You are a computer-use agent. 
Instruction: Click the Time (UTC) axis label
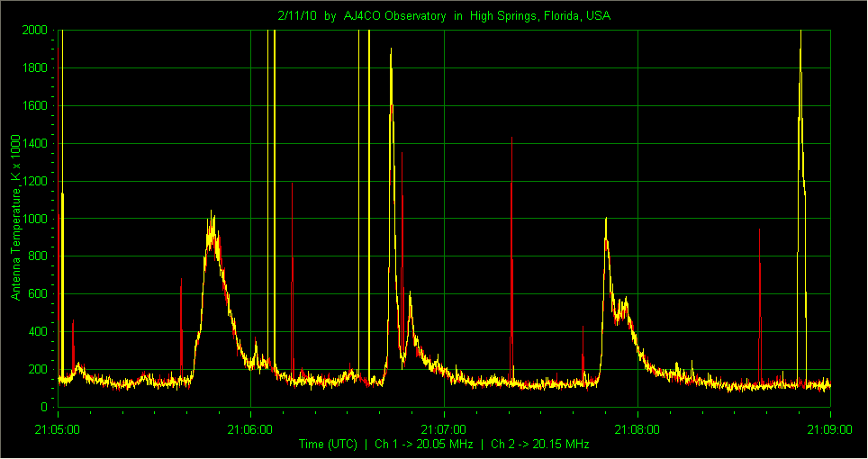pos(328,444)
